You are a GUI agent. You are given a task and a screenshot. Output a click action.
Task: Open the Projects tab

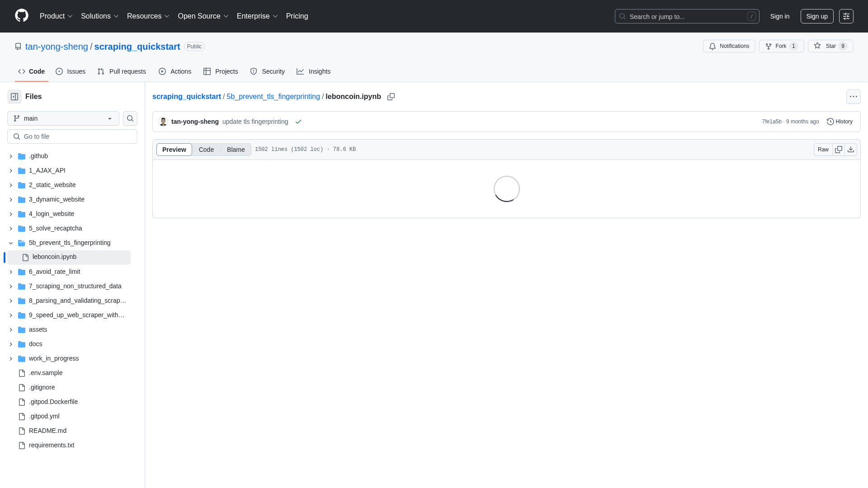click(x=221, y=71)
